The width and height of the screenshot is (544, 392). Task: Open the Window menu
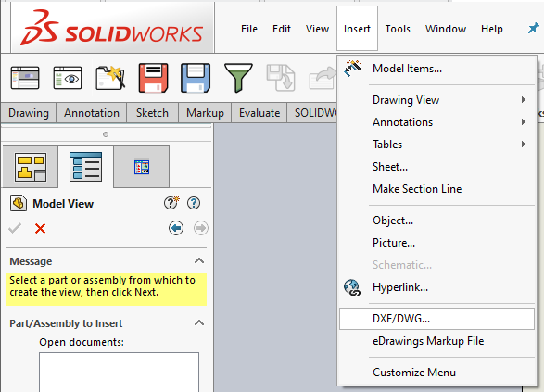click(446, 29)
